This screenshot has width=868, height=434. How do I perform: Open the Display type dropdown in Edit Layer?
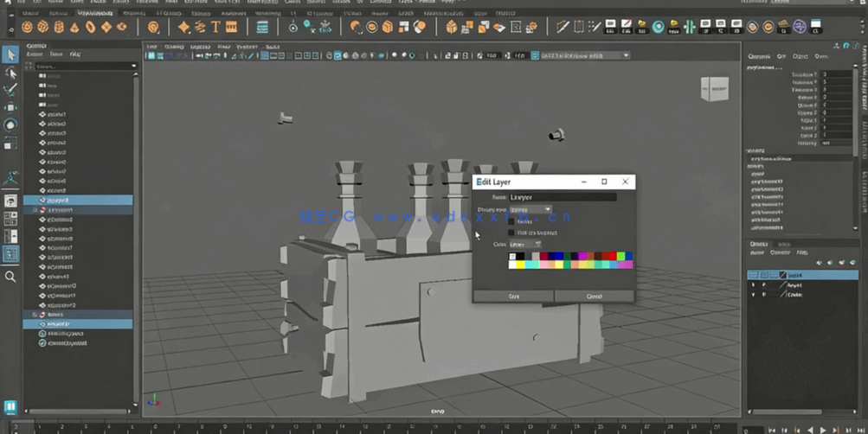click(x=530, y=209)
